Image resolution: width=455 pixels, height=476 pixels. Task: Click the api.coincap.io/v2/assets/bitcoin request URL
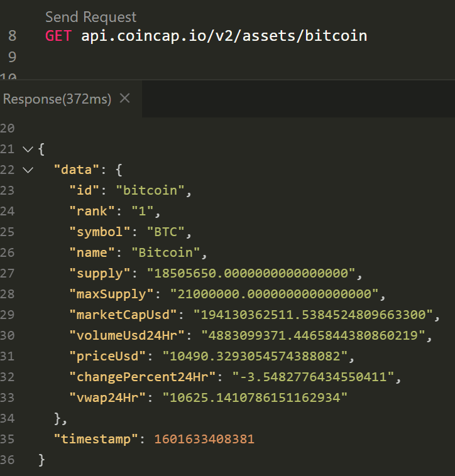[x=224, y=36]
